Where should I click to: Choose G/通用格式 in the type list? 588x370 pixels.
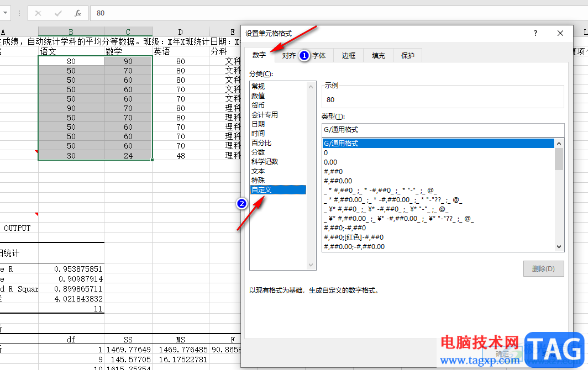pyautogui.click(x=438, y=143)
